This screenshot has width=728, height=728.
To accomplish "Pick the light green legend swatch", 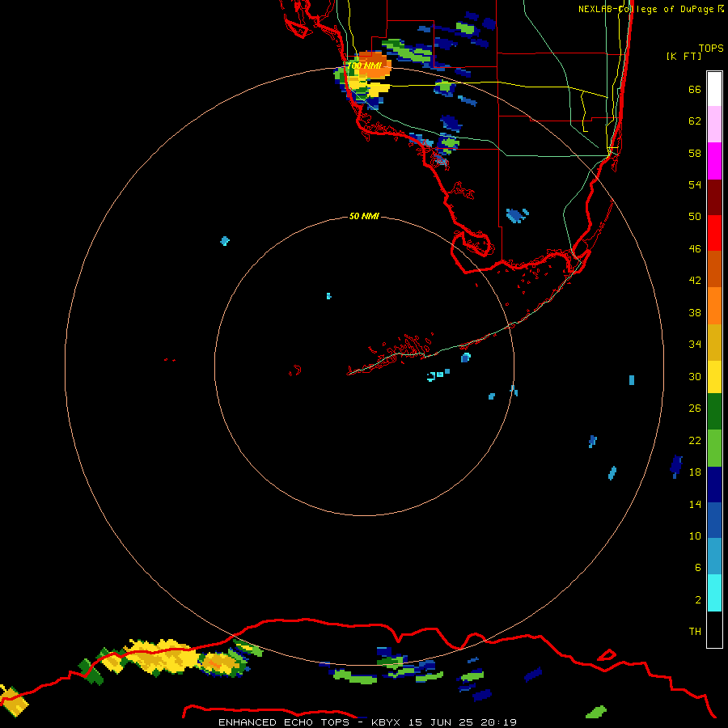I will [714, 448].
